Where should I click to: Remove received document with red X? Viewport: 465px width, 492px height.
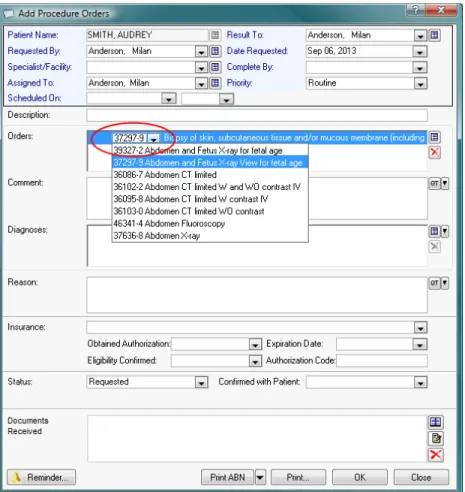[x=436, y=455]
